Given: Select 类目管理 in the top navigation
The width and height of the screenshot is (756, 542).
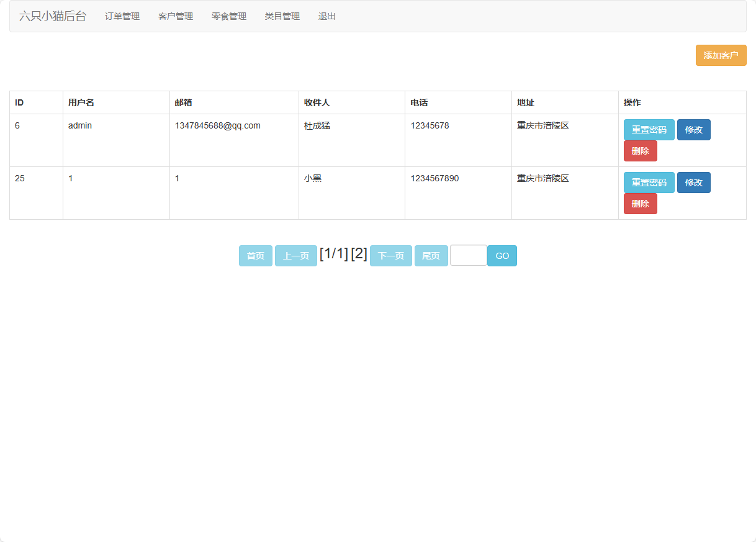Looking at the screenshot, I should tap(282, 16).
